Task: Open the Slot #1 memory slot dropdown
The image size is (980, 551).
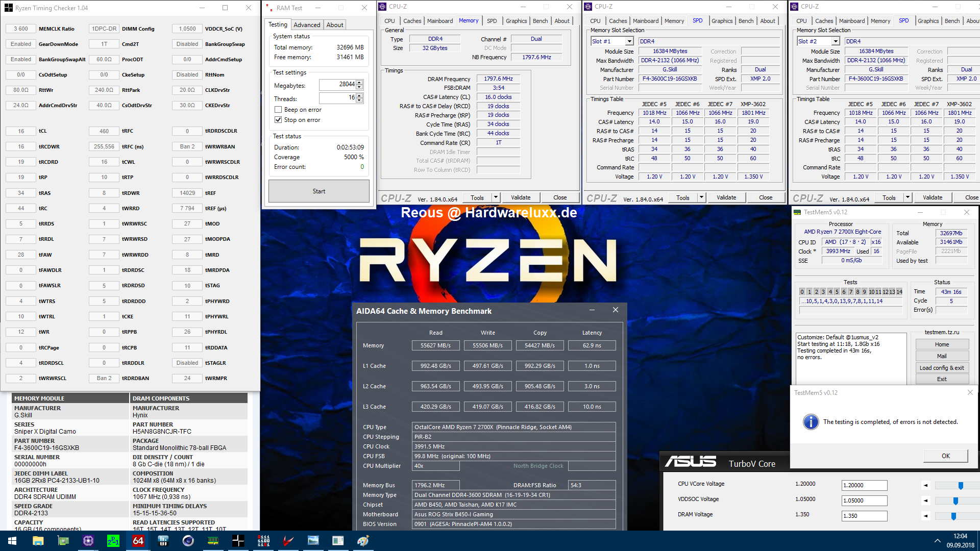Action: click(x=629, y=41)
